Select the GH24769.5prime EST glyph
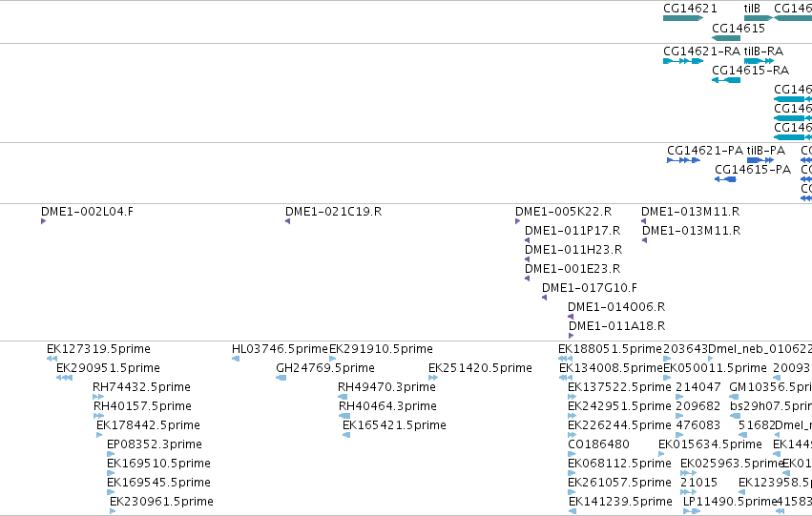 click(x=281, y=378)
